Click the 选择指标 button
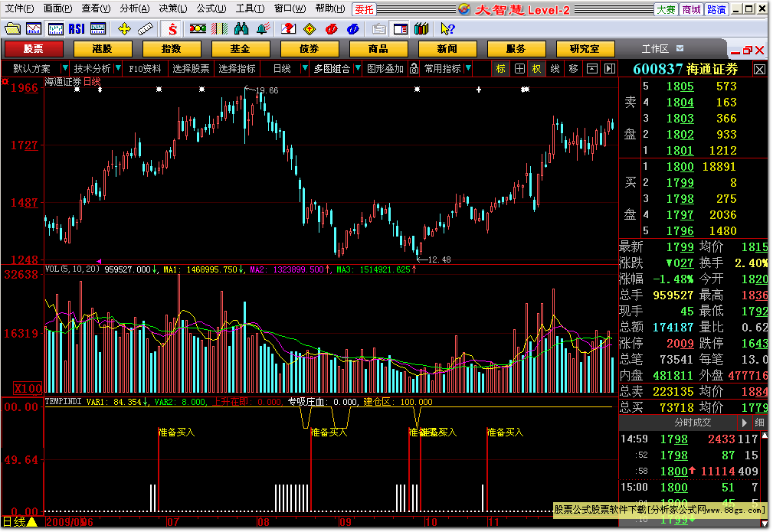This screenshot has height=532, width=773. tap(237, 68)
